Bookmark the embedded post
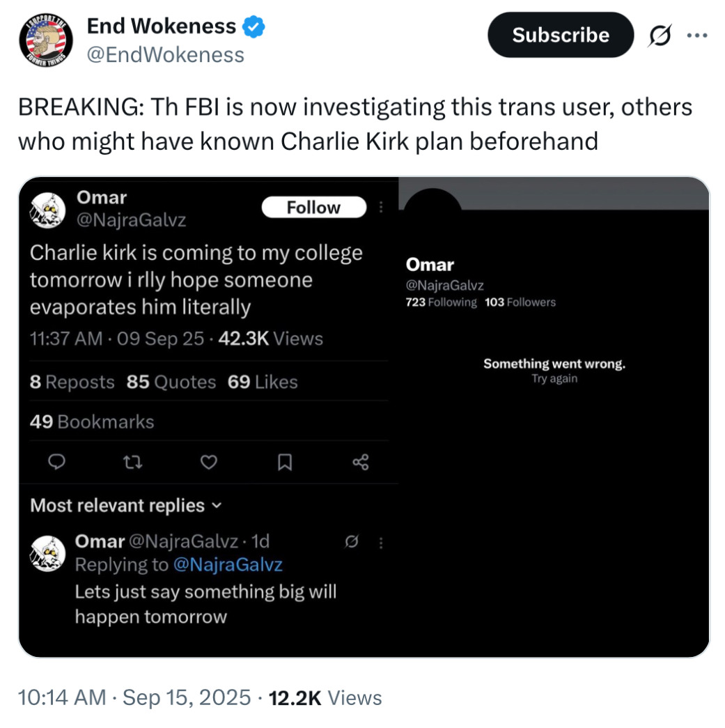This screenshot has width=725, height=728. pyautogui.click(x=285, y=462)
